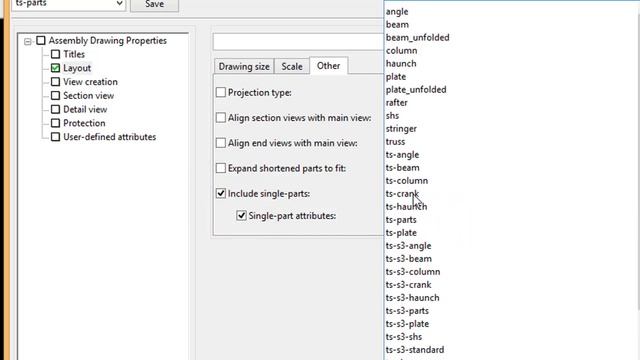Viewport: 640px width, 360px height.
Task: Enable the Projection type checkbox
Action: (221, 92)
